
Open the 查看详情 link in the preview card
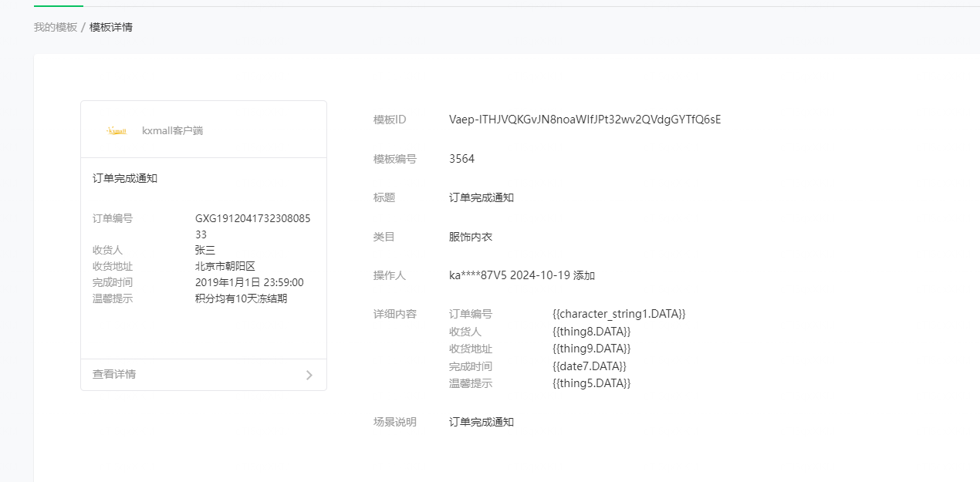(x=114, y=374)
